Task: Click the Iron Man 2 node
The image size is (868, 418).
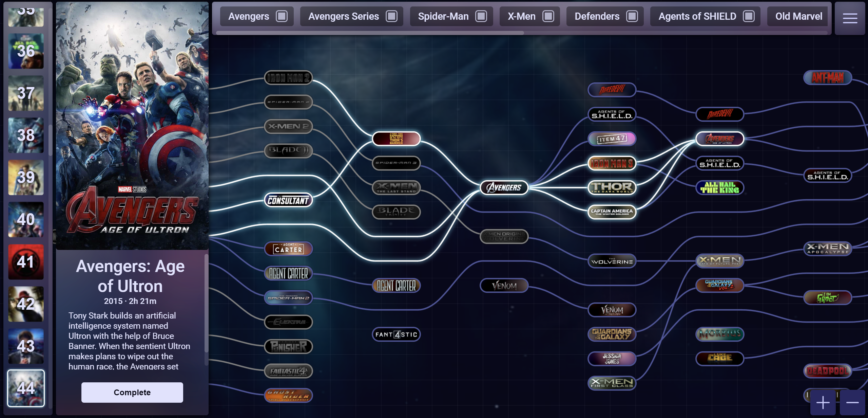Action: pos(288,78)
